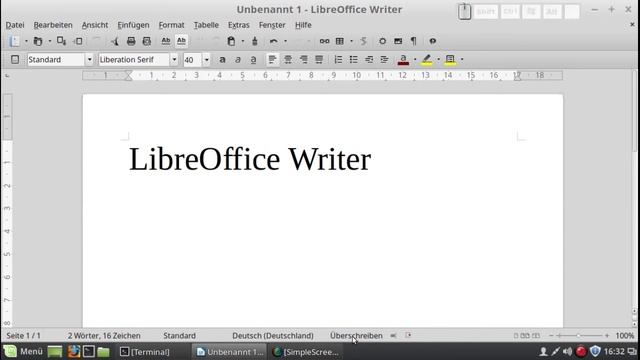Click the Standard paragraph style field

[56, 60]
